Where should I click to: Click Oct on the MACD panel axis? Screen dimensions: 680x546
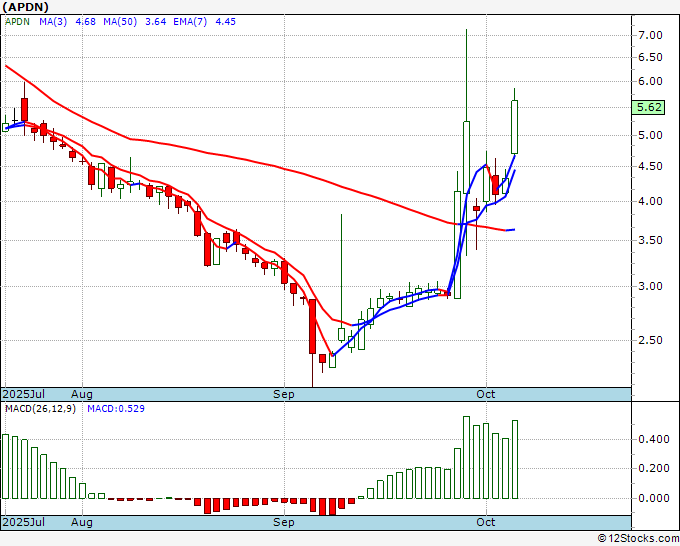click(486, 522)
